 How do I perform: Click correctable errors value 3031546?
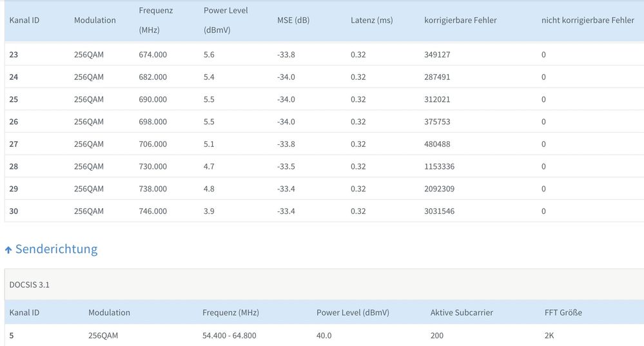tap(439, 211)
